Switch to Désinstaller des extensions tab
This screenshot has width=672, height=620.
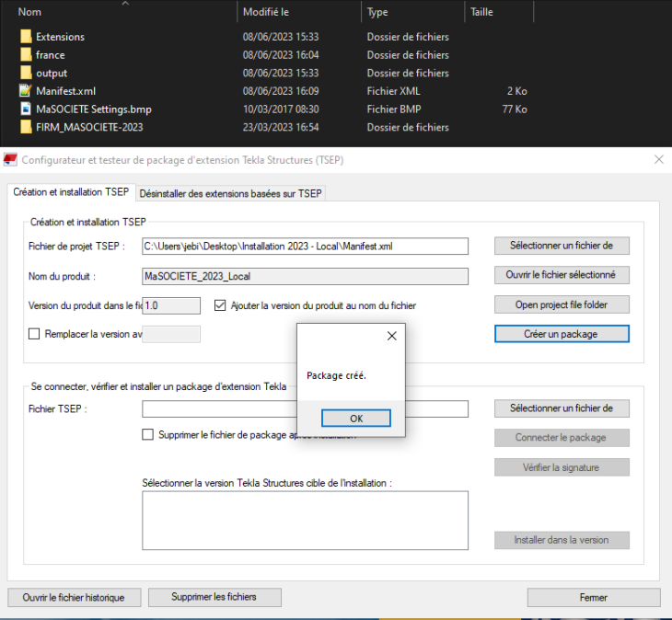(230, 192)
